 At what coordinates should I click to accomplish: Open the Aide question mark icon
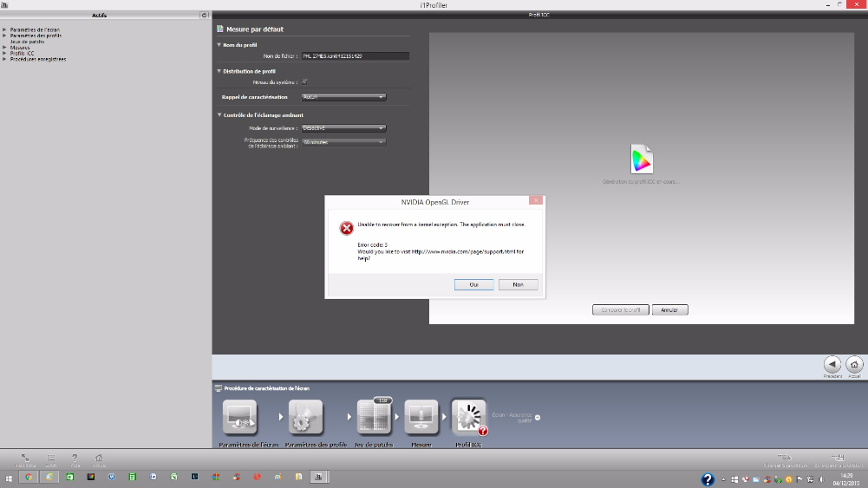75,458
